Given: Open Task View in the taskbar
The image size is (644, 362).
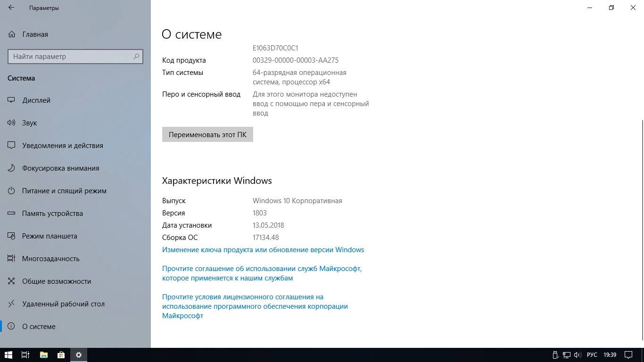Looking at the screenshot, I should (x=25, y=355).
